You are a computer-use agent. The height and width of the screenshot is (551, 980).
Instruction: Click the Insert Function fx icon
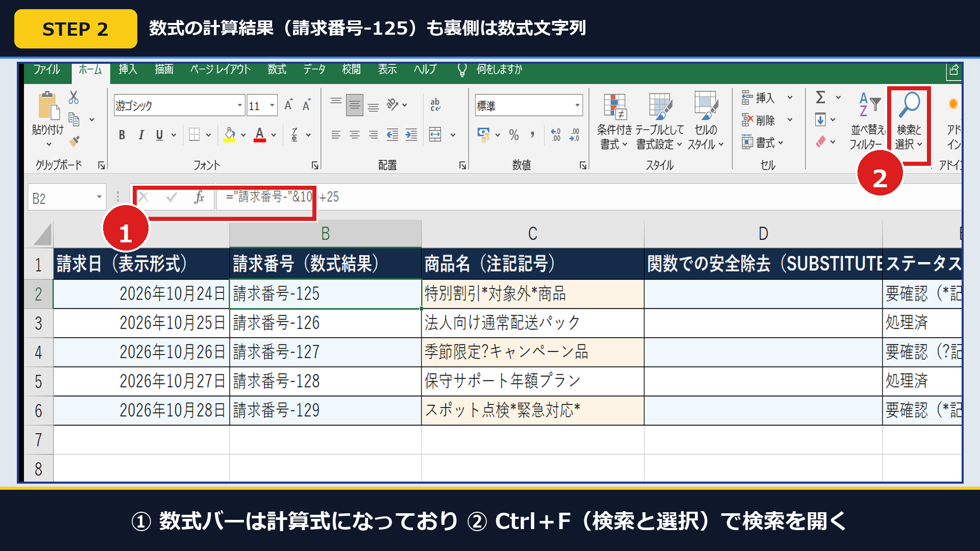[x=199, y=197]
